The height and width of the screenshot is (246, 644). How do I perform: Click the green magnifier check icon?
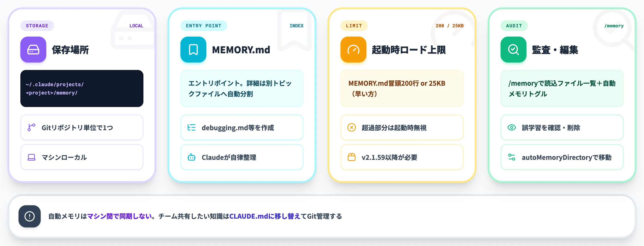pos(513,50)
